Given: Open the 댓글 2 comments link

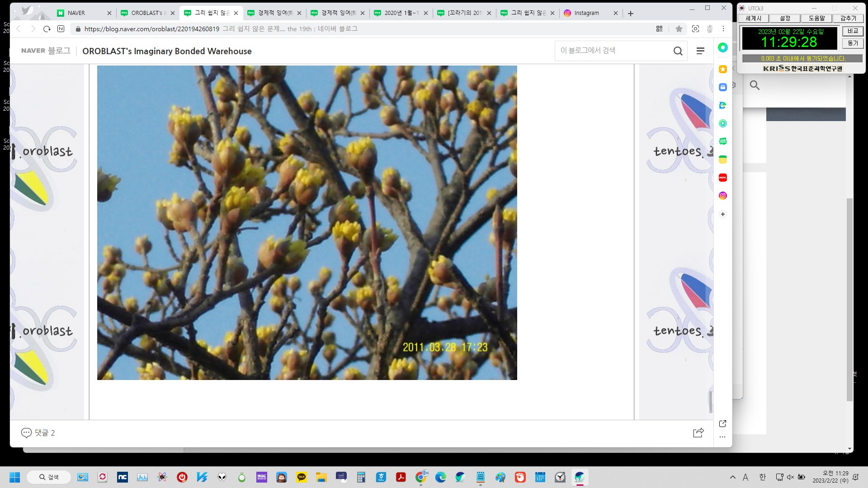Looking at the screenshot, I should tap(38, 433).
